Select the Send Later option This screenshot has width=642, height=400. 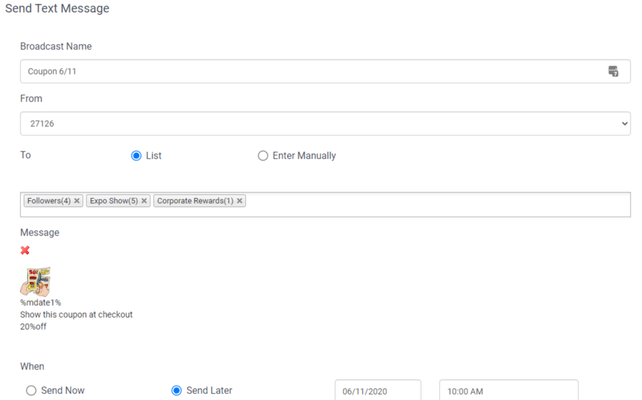pos(177,390)
